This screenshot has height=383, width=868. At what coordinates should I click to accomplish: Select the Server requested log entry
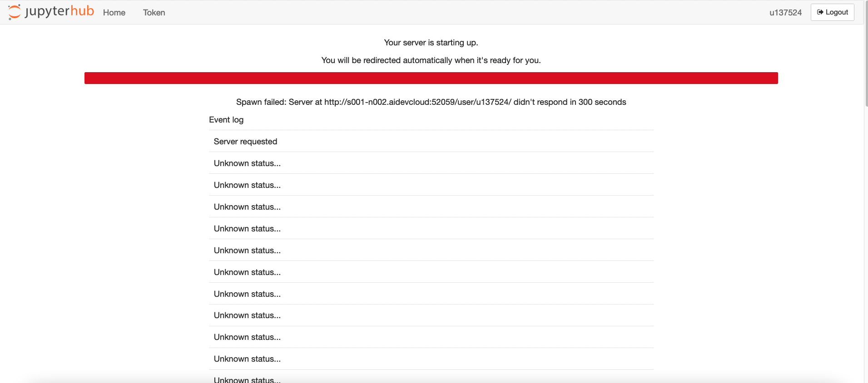click(x=245, y=142)
